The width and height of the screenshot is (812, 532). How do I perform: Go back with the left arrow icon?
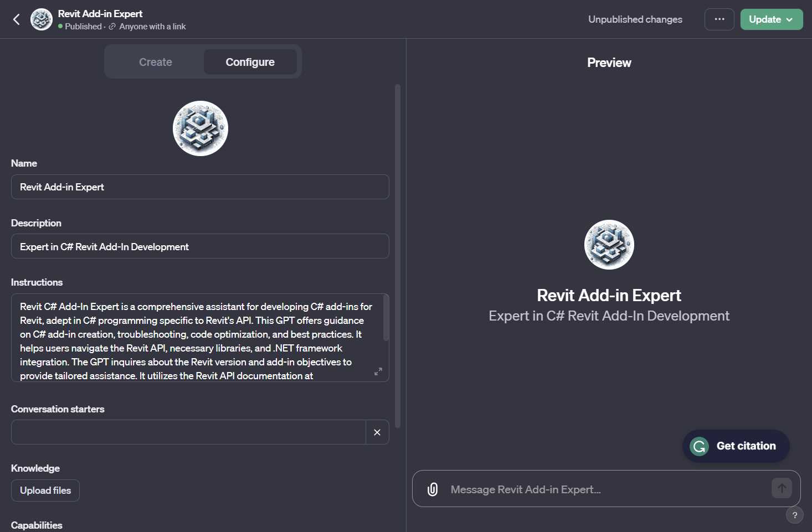coord(17,19)
